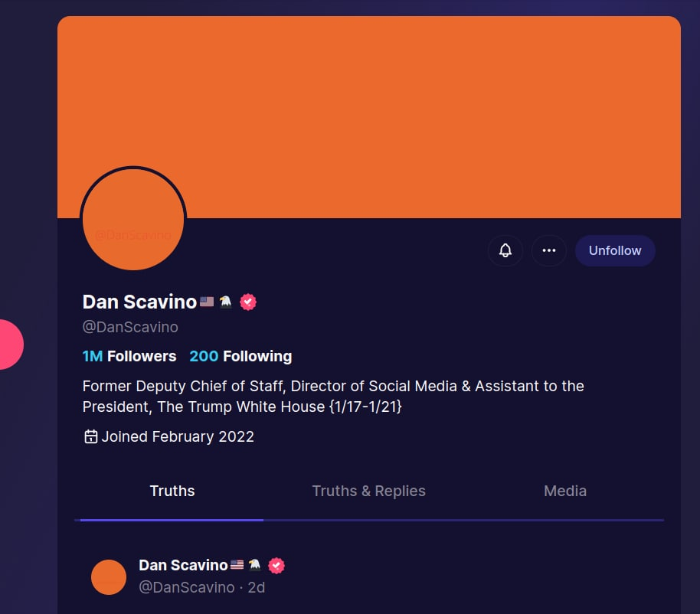Screen dimensions: 700x614
Task: Click the small avatar on the post
Action: [x=109, y=577]
